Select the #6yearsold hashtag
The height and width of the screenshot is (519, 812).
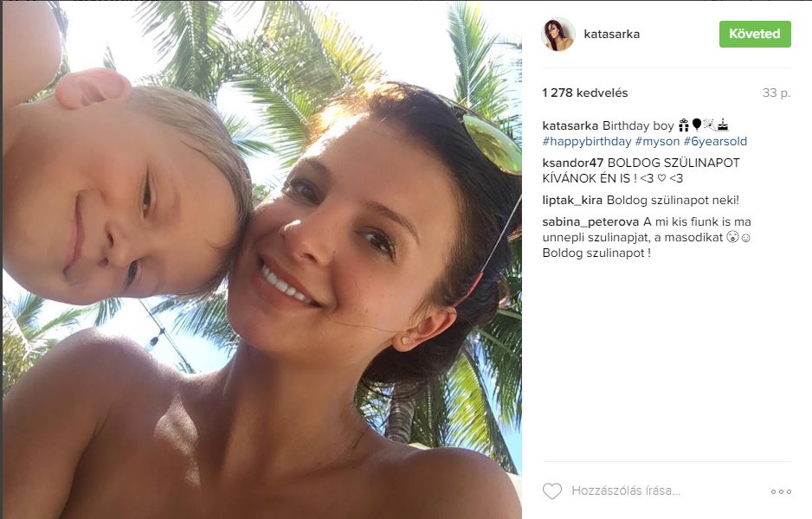pyautogui.click(x=715, y=141)
